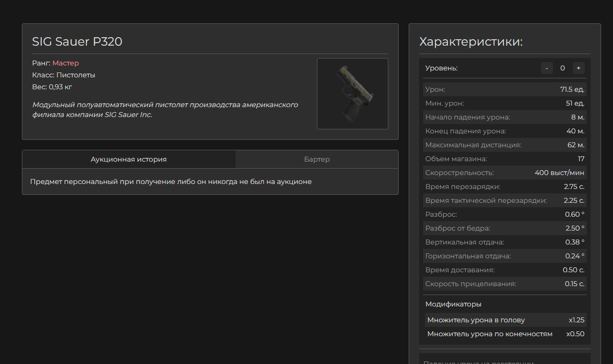The height and width of the screenshot is (364, 613).
Task: Select the Скорость прицеливания label
Action: 471,284
